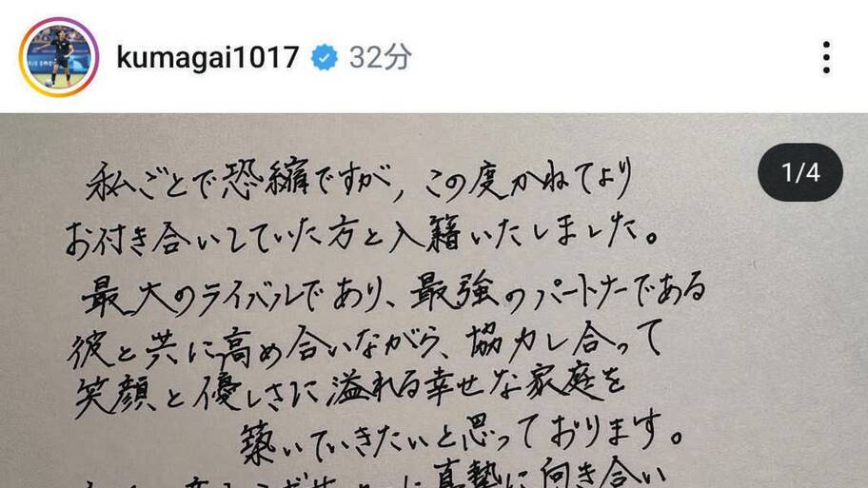Open the three-dot more options menu
The height and width of the screenshot is (488, 868).
(x=826, y=57)
